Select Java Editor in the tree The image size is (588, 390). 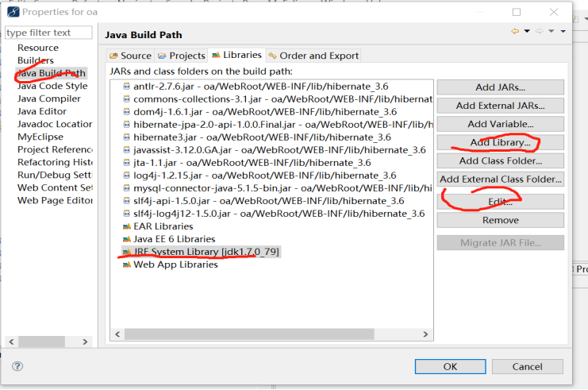point(42,111)
